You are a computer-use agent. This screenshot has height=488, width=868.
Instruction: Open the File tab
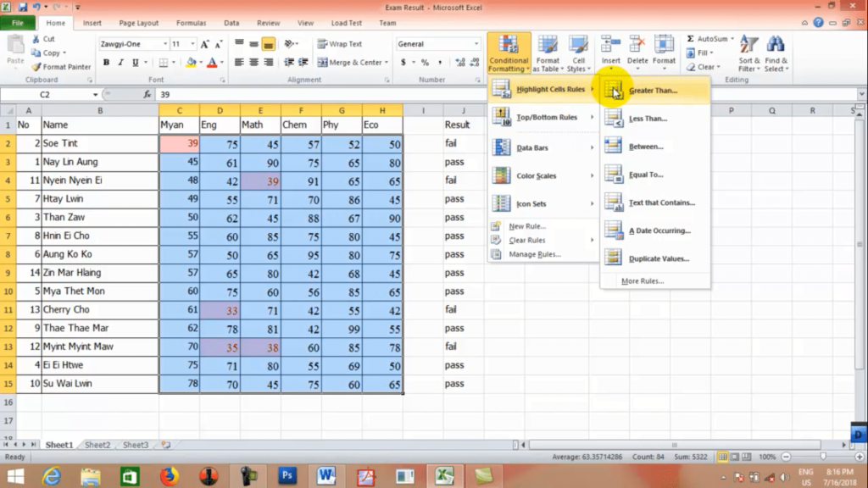[x=18, y=23]
